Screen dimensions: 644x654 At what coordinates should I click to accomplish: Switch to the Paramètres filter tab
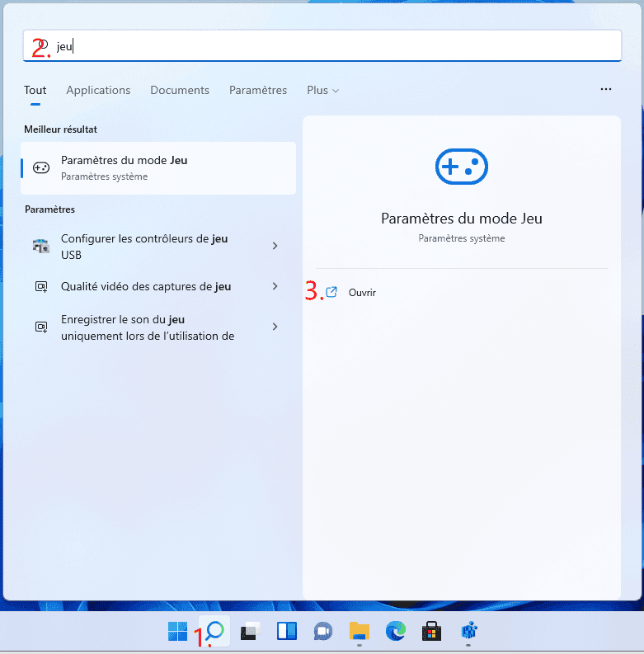coord(258,90)
